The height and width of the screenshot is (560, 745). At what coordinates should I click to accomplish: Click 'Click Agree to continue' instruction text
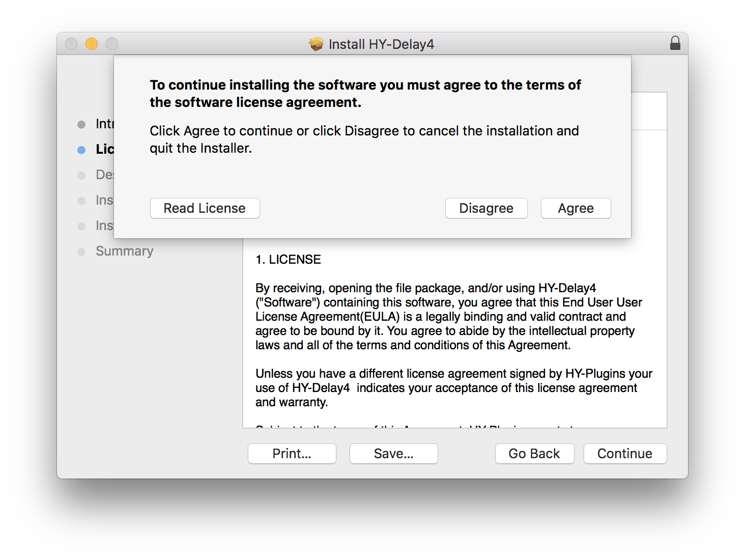click(364, 139)
